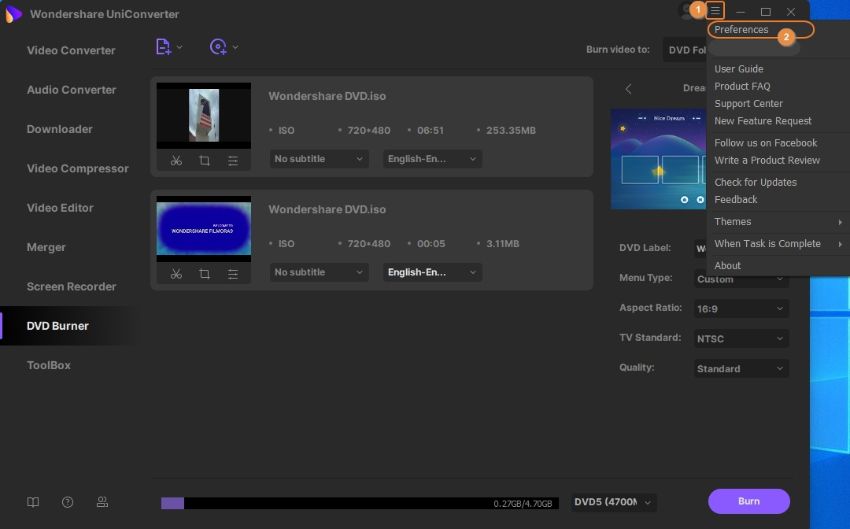Click the help question mark icon

coord(67,502)
